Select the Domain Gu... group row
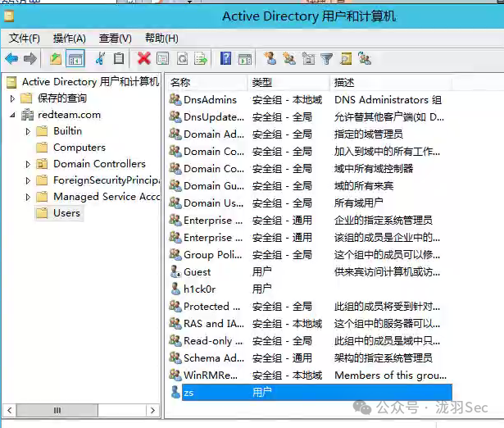The height and width of the screenshot is (428, 504). coord(310,185)
